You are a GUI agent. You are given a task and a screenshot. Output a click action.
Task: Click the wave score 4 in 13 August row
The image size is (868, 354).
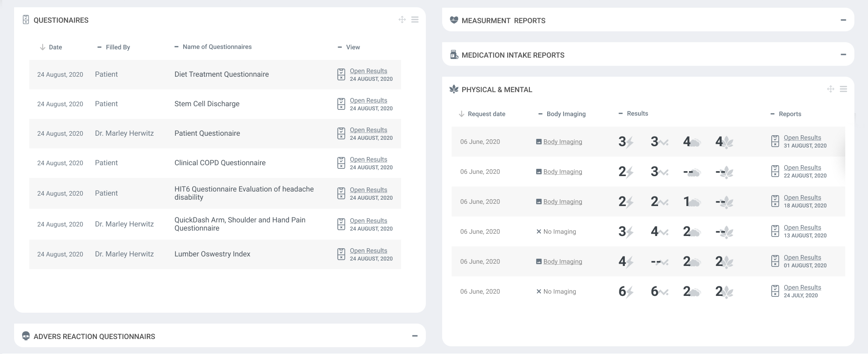(x=659, y=231)
